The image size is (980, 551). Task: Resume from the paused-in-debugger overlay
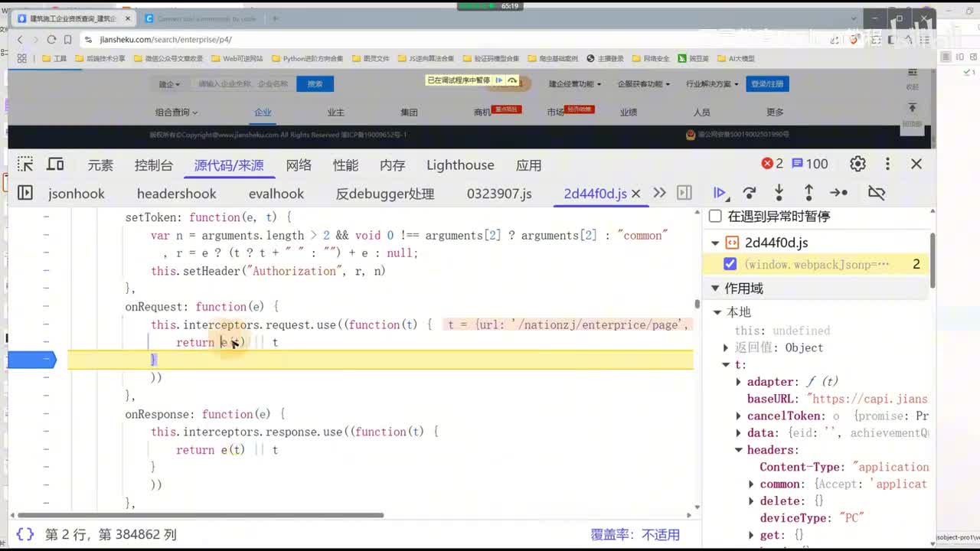pyautogui.click(x=499, y=80)
